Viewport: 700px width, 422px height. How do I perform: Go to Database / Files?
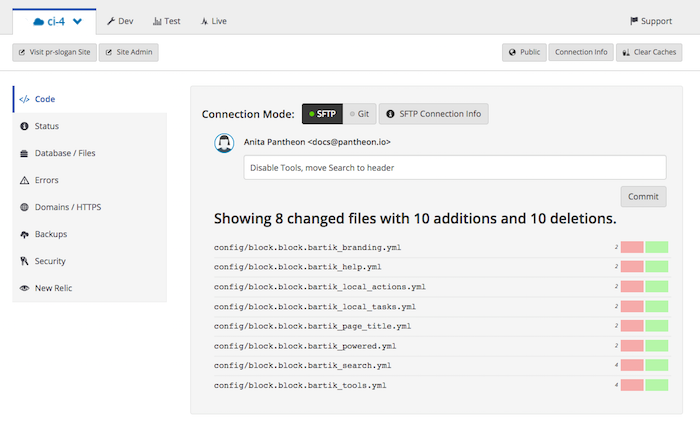click(89, 153)
